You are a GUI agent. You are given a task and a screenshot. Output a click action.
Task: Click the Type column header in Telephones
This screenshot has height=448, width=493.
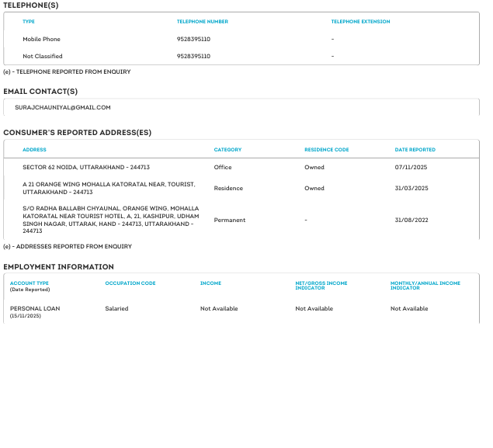[x=29, y=22]
